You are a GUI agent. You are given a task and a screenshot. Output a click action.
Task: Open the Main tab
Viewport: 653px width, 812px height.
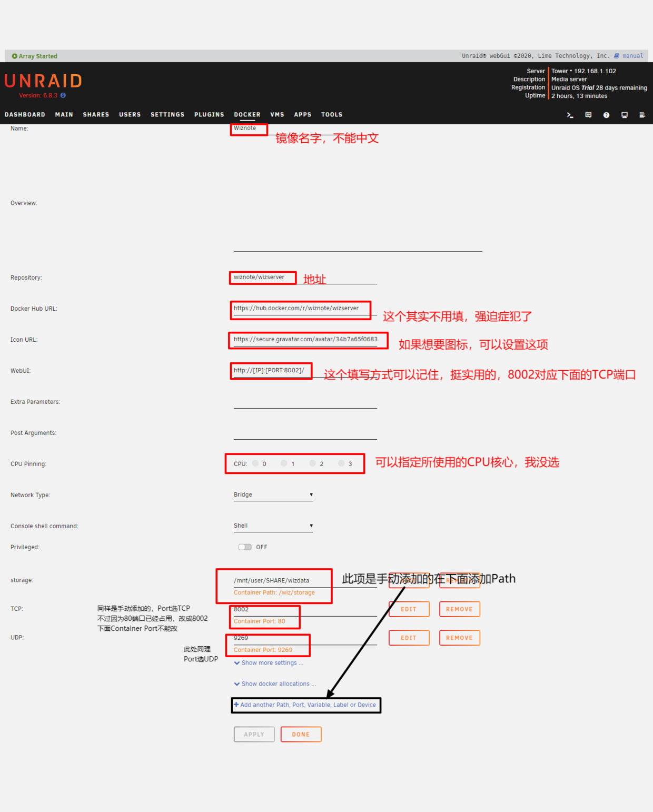64,115
